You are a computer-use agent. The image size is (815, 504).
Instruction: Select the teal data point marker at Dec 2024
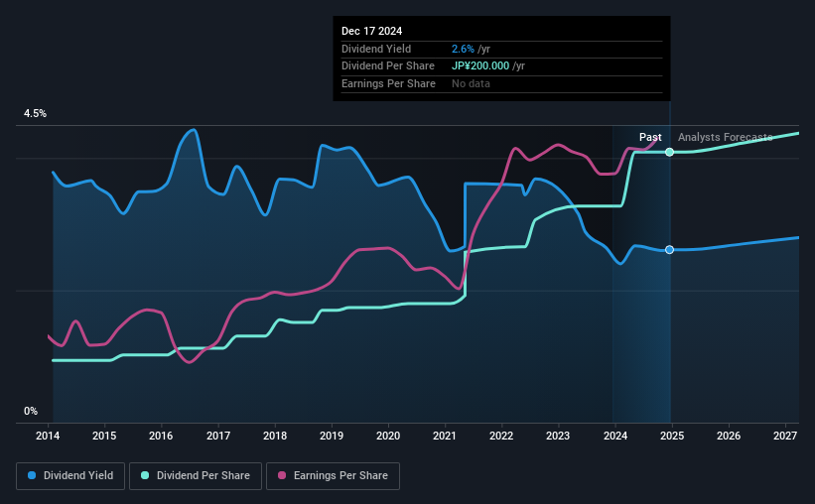pyautogui.click(x=669, y=152)
